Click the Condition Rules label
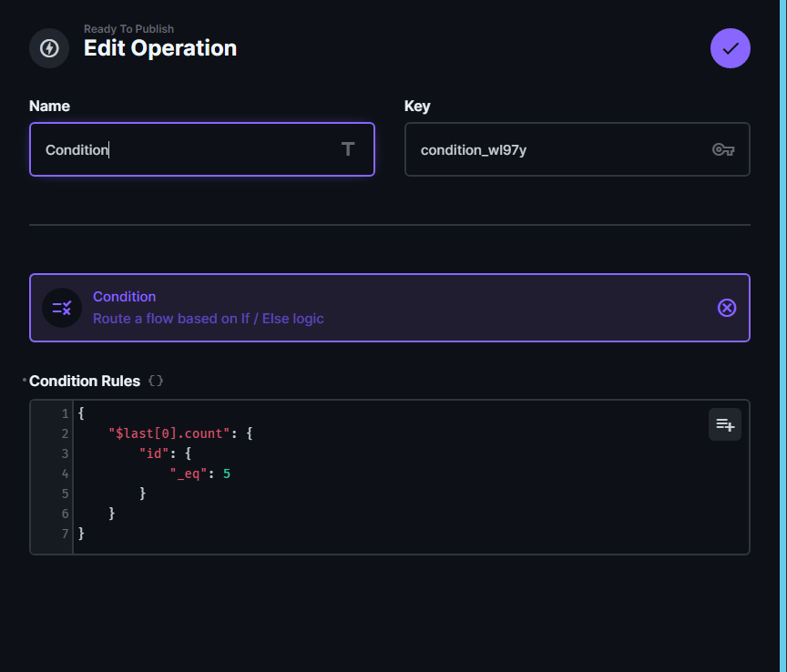787x672 pixels. (85, 381)
